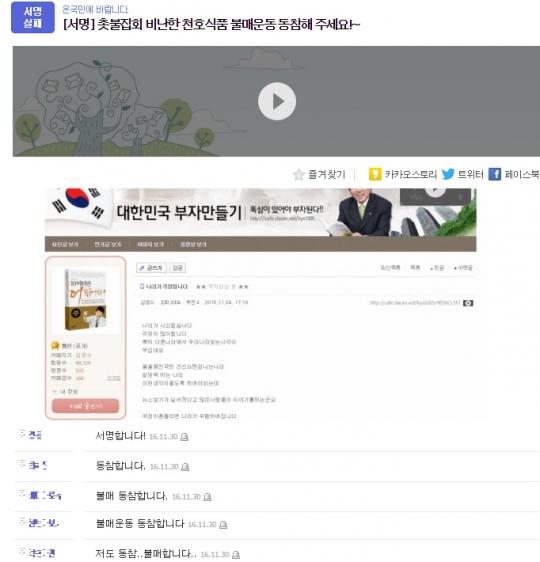Go to next post with ▼아랫글
This screenshot has width=540, height=562.
pyautogui.click(x=463, y=268)
